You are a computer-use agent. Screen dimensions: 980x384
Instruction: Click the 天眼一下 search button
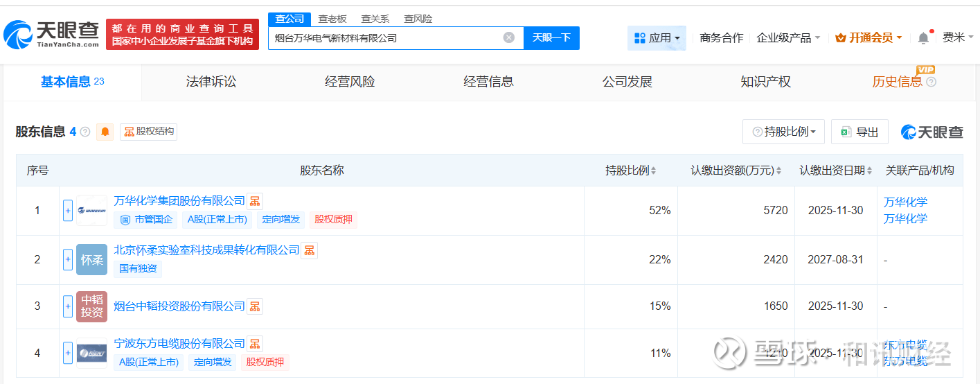click(551, 38)
